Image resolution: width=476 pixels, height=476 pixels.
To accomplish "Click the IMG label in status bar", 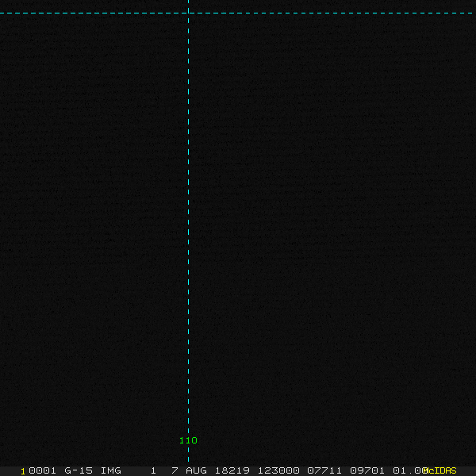I will pyautogui.click(x=111, y=470).
